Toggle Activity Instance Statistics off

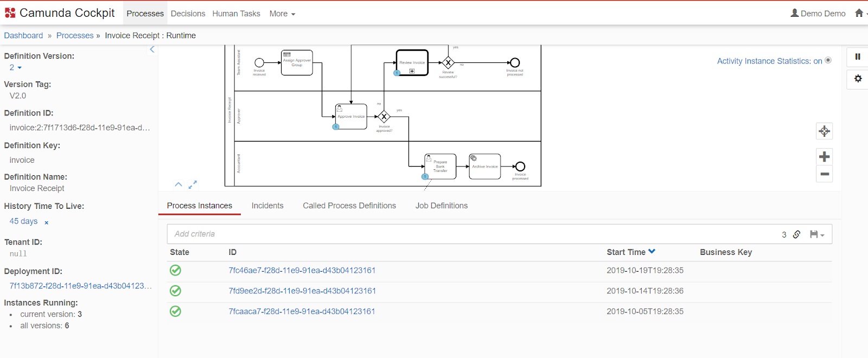click(x=828, y=61)
